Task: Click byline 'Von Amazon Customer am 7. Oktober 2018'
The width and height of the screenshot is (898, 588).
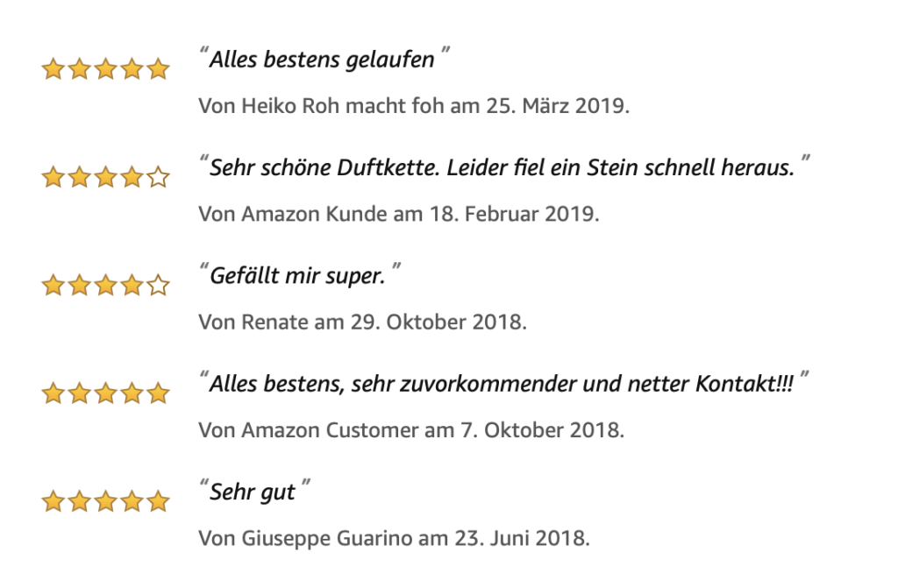Action: click(412, 430)
